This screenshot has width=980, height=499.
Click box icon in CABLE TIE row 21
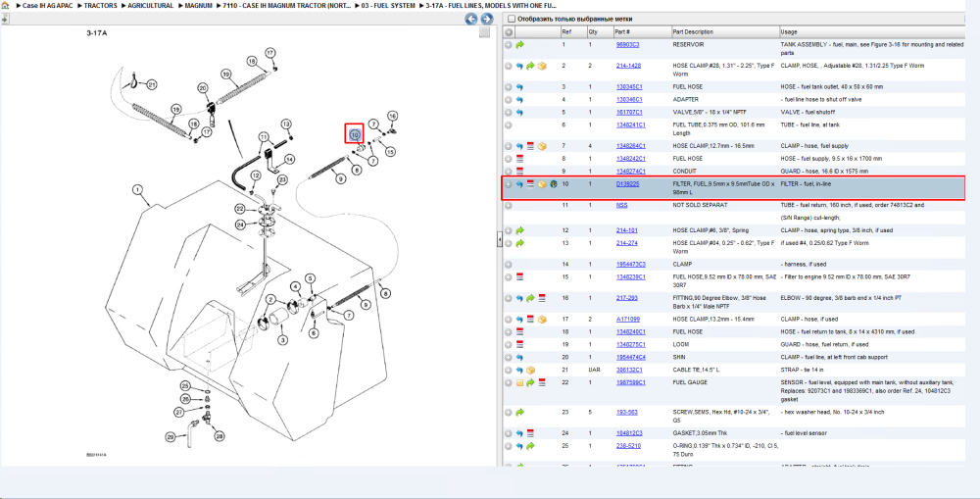pos(530,371)
